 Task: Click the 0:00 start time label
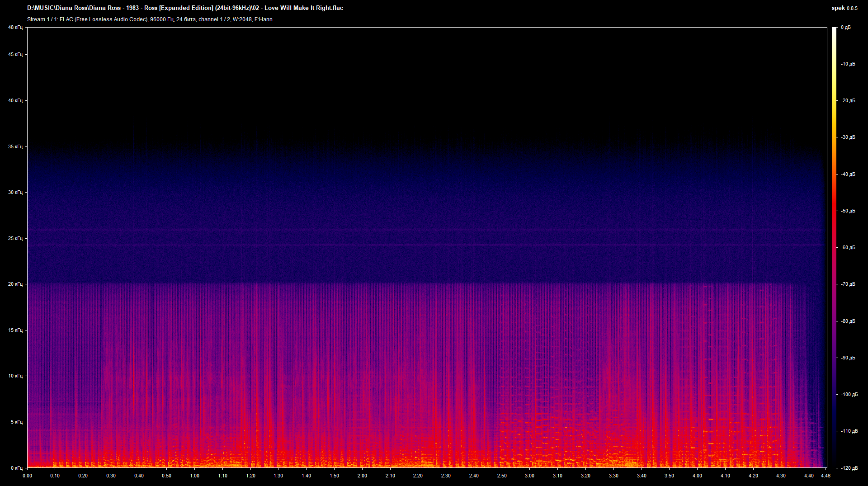(28, 476)
